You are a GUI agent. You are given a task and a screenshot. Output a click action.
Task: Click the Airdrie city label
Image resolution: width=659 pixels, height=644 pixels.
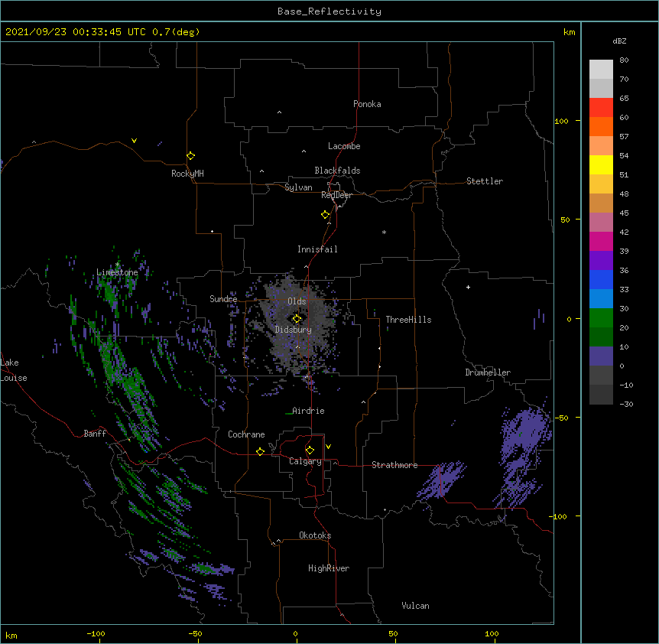click(309, 411)
